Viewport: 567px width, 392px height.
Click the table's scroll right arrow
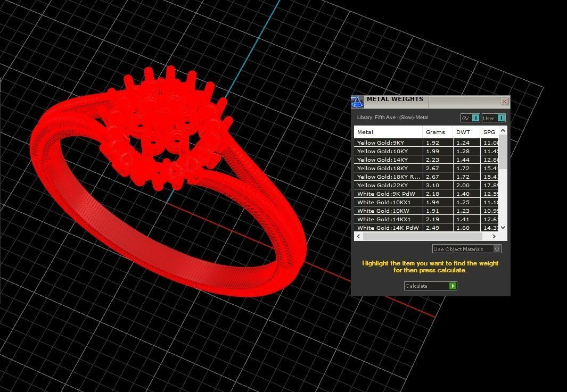tap(494, 236)
